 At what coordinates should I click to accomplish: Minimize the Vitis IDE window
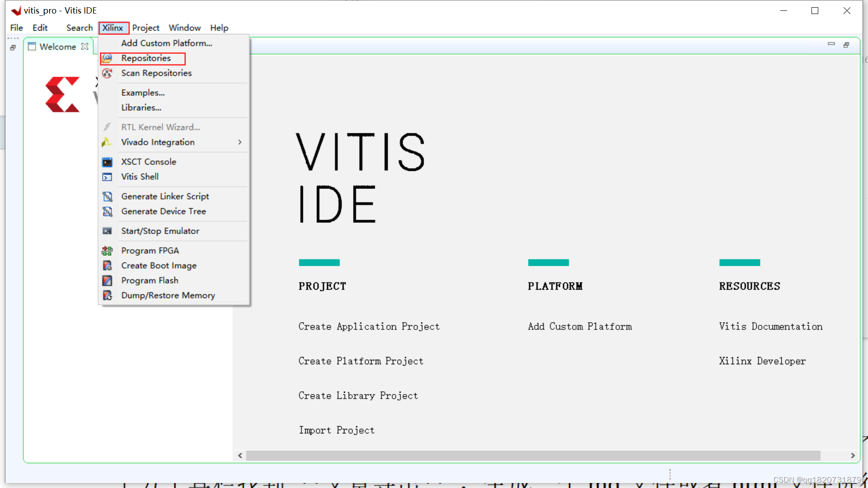(783, 10)
